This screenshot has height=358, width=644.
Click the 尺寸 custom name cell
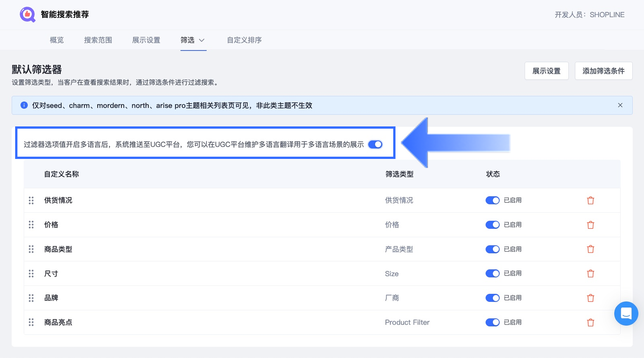(x=51, y=274)
